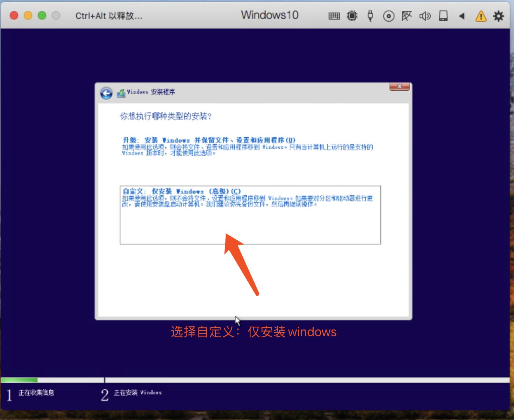Click the yellow warning triangle icon
The image size is (514, 420).
pyautogui.click(x=481, y=16)
